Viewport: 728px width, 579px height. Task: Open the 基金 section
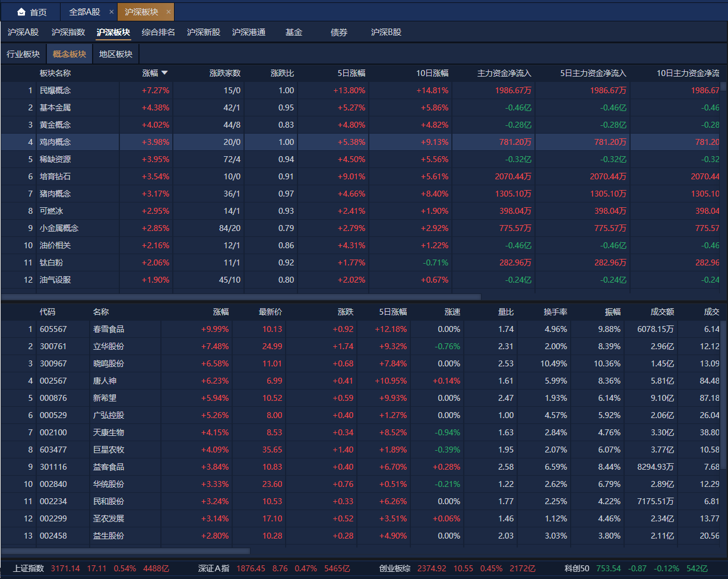click(293, 32)
